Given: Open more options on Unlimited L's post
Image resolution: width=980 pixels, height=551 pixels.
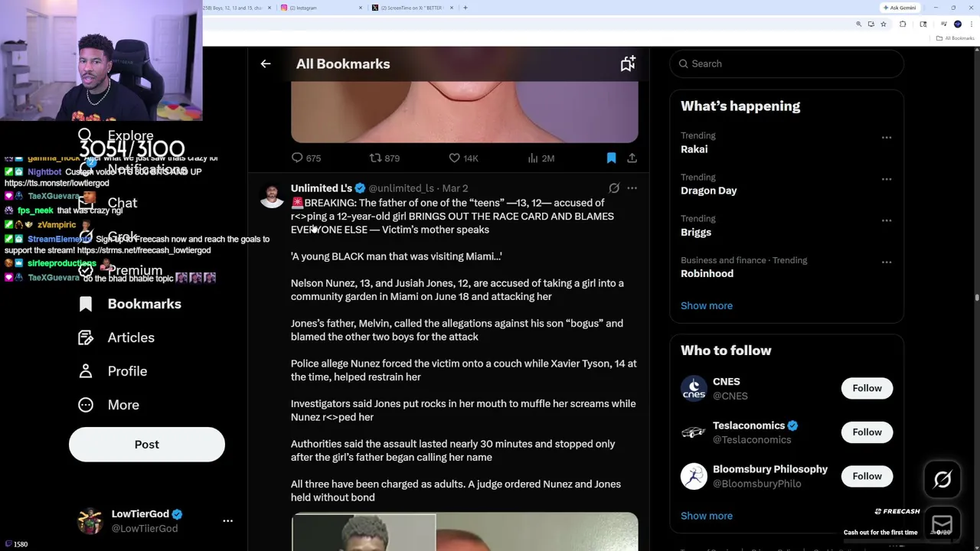Looking at the screenshot, I should tap(632, 188).
